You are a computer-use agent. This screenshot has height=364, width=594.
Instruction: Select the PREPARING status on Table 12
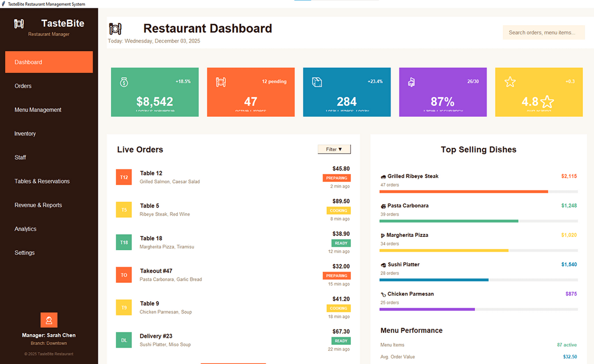point(337,178)
